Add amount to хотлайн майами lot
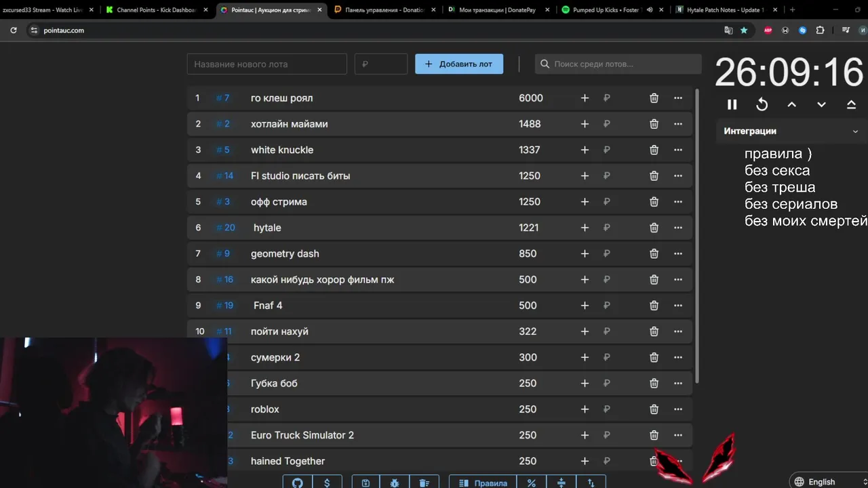This screenshot has height=488, width=868. (x=585, y=124)
